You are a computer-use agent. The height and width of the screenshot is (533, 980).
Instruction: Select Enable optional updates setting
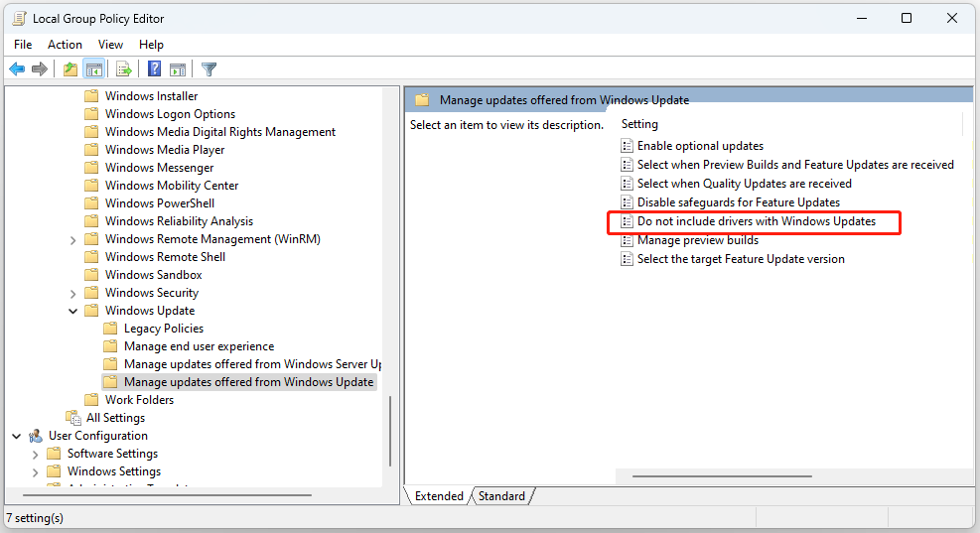click(700, 146)
